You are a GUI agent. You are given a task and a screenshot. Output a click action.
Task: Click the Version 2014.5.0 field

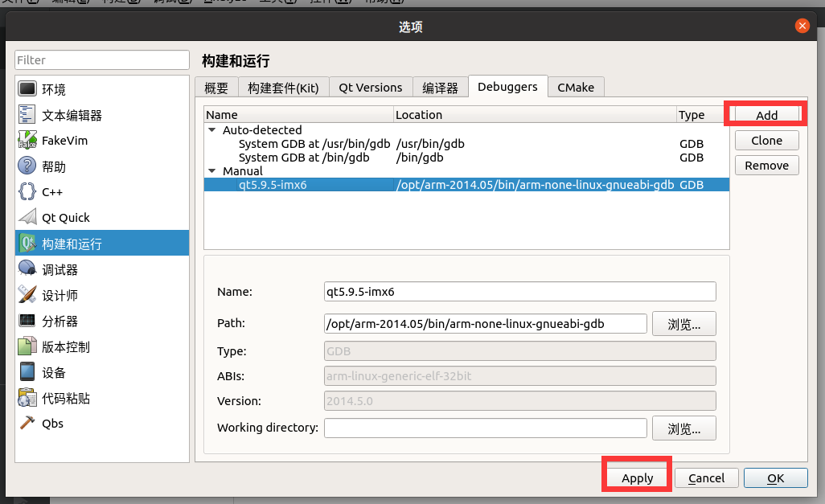[519, 401]
